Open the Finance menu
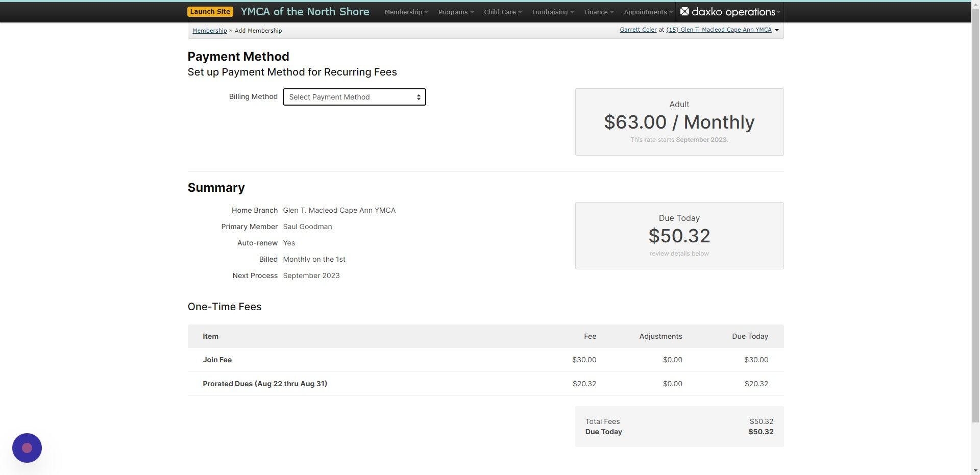The image size is (980, 475). click(599, 12)
